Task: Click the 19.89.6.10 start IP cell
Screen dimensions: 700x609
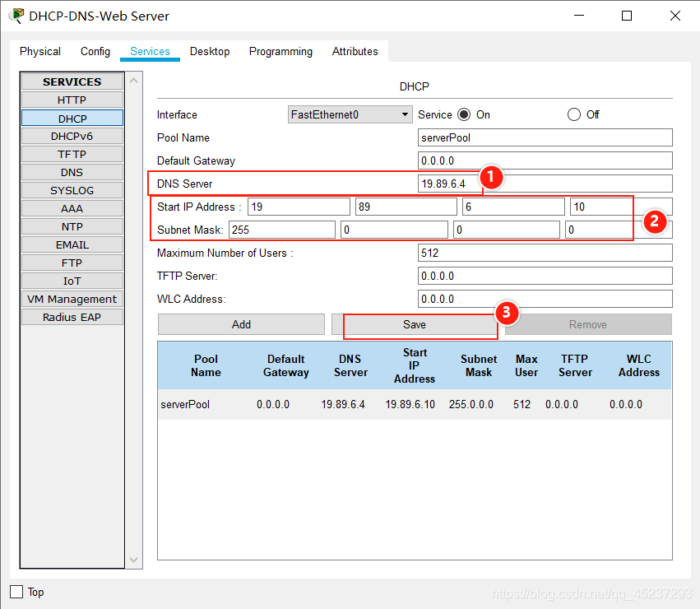Action: [410, 404]
